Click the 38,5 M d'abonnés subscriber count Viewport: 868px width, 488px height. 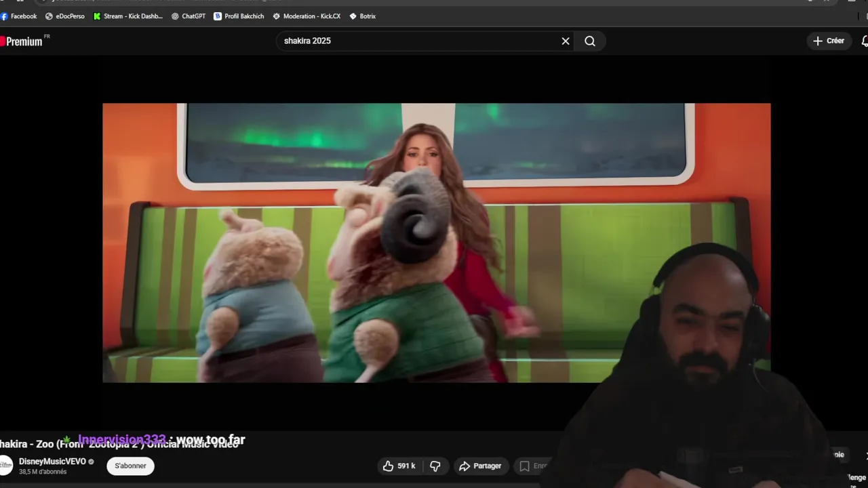pos(43,472)
